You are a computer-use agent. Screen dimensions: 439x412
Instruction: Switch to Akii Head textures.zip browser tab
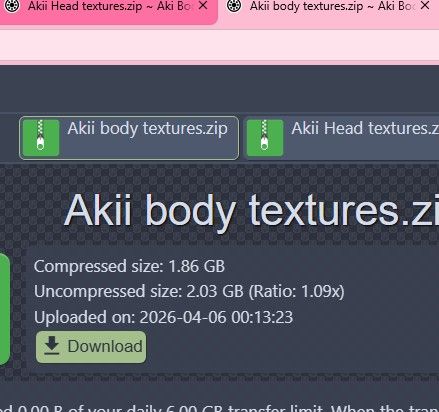tap(108, 9)
